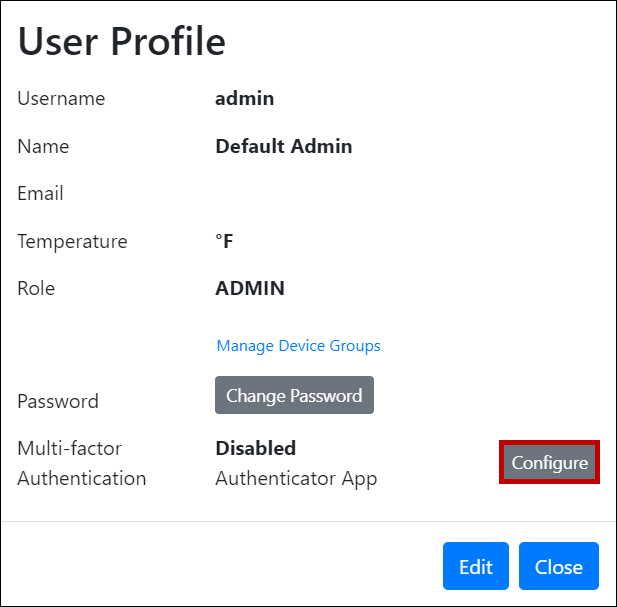Click the Multi-factor Authentication label

click(x=81, y=463)
